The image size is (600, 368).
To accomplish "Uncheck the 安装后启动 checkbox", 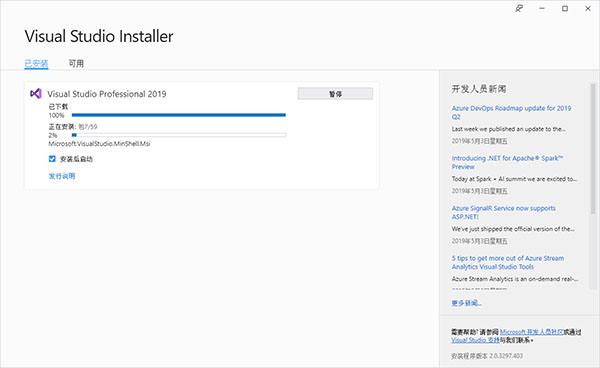I will click(52, 159).
